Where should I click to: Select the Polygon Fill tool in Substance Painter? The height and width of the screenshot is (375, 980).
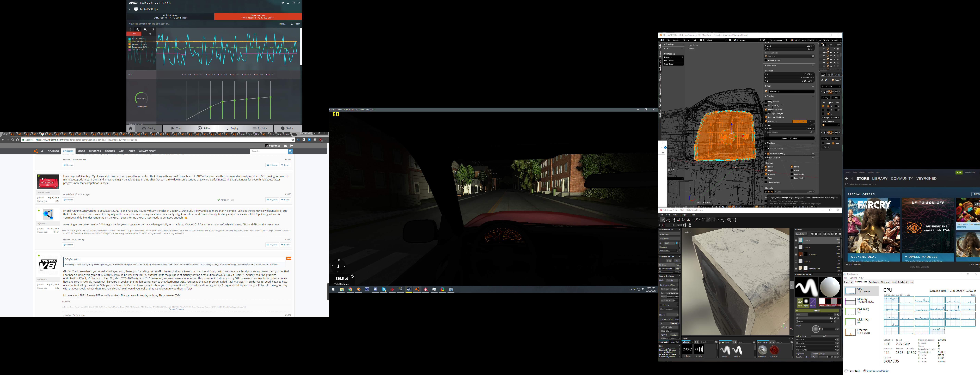(679, 220)
